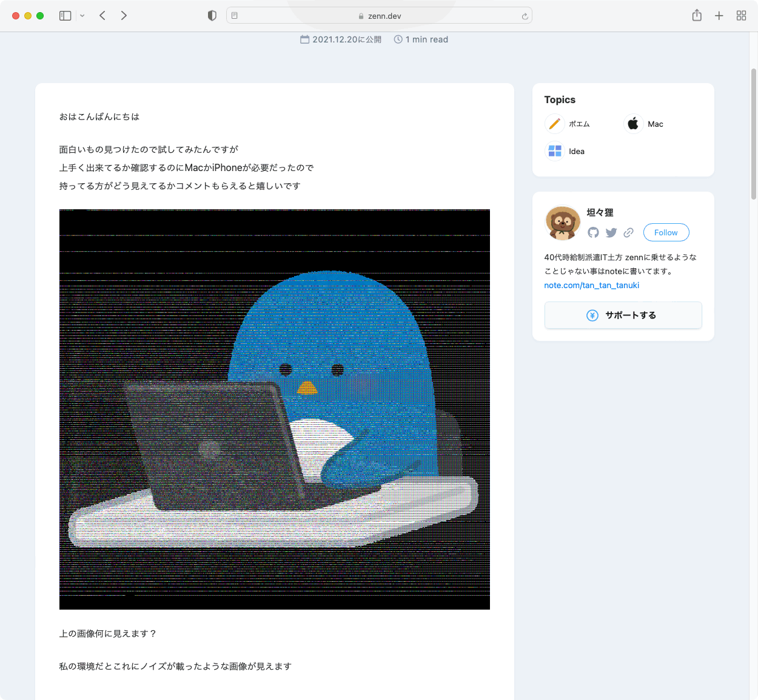Click the サポートする button
Screen dimensions: 758x700
[623, 315]
